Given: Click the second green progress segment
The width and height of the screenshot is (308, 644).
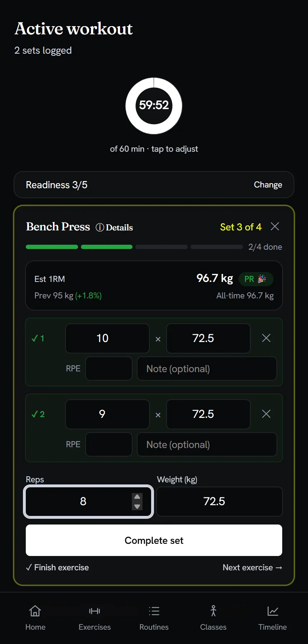Looking at the screenshot, I should pyautogui.click(x=107, y=247).
